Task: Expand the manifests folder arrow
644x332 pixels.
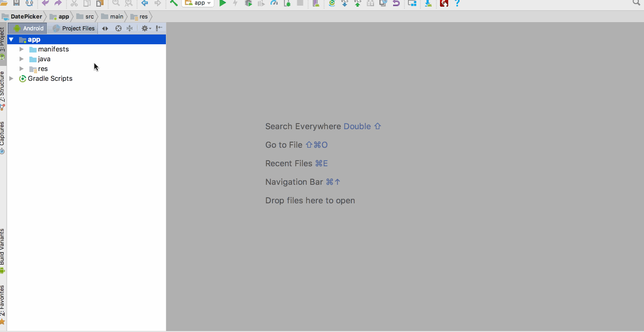Action: click(22, 49)
